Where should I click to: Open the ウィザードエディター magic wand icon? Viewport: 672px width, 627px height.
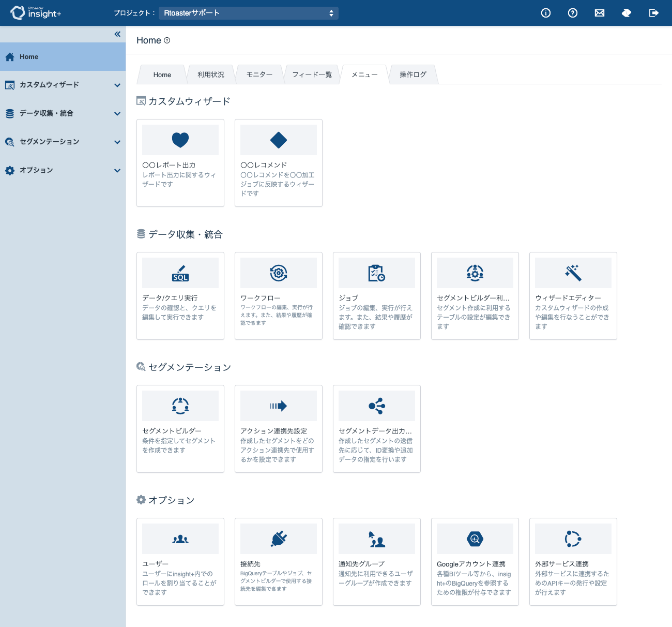tap(573, 273)
